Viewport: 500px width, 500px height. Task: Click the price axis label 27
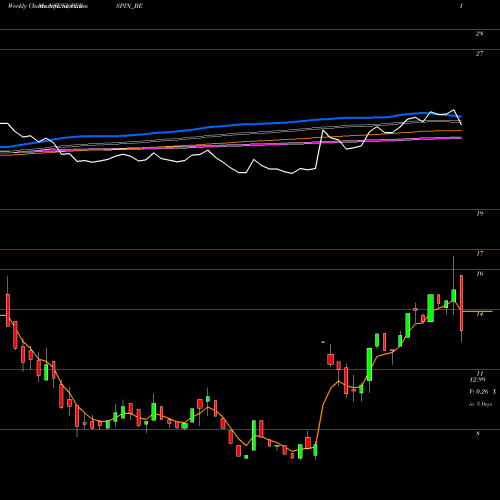[x=479, y=54]
